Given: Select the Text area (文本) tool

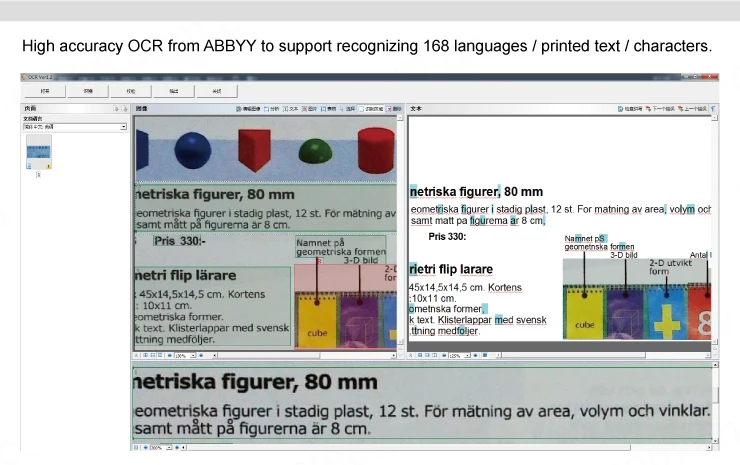Looking at the screenshot, I should pyautogui.click(x=290, y=109).
